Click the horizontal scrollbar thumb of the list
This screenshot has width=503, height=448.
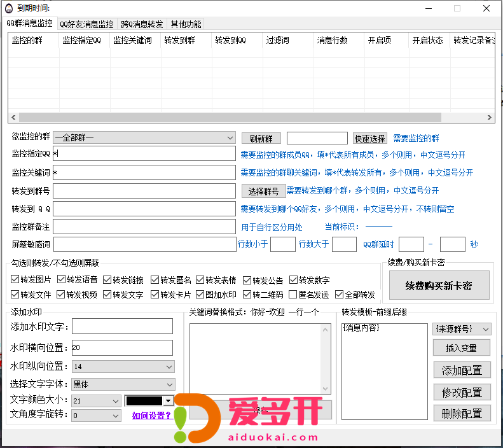coord(230,118)
